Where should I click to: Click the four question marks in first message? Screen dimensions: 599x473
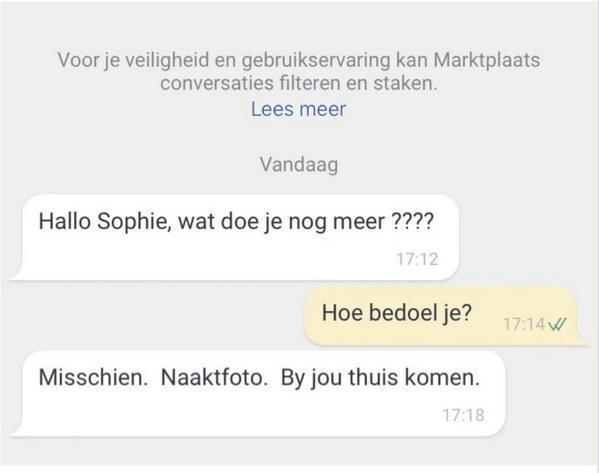point(413,221)
